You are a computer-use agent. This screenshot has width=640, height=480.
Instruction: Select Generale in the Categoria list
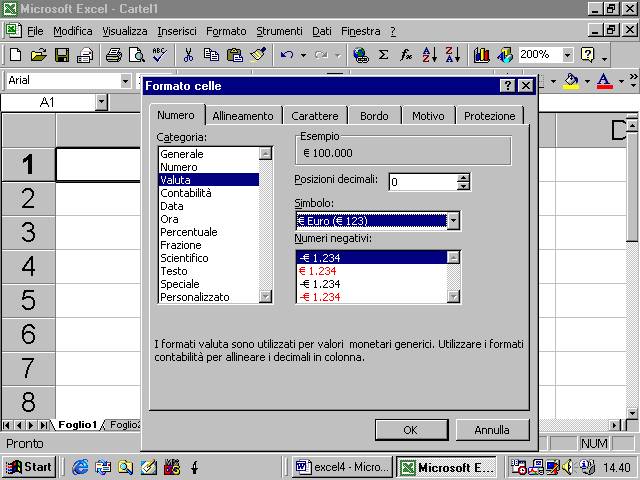click(x=209, y=154)
